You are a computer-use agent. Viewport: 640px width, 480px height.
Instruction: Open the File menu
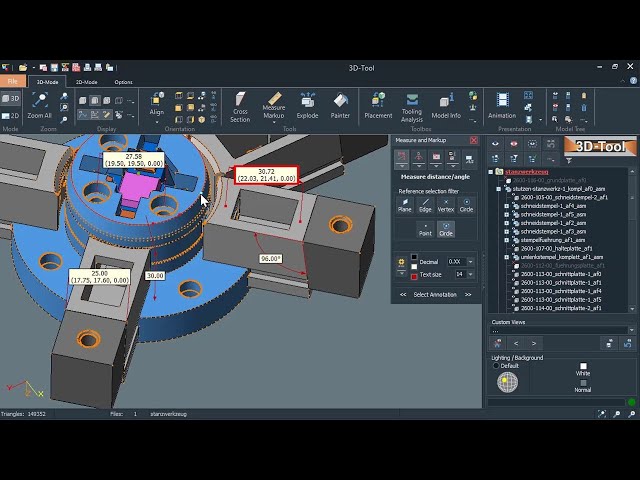coord(13,81)
